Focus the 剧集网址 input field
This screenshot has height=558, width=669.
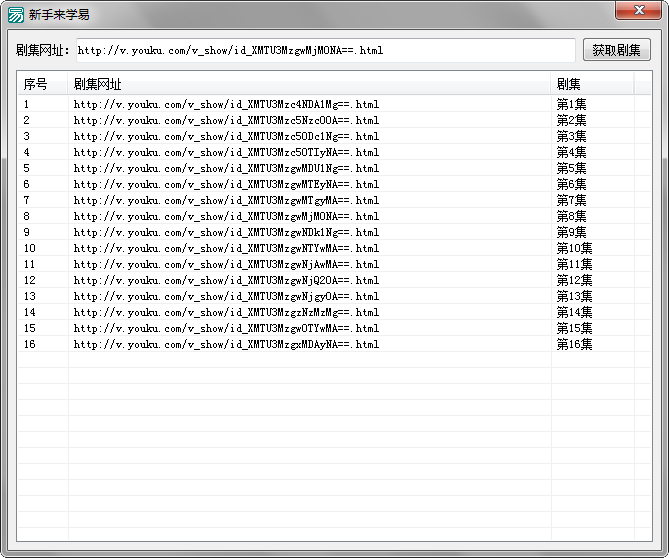click(x=326, y=50)
